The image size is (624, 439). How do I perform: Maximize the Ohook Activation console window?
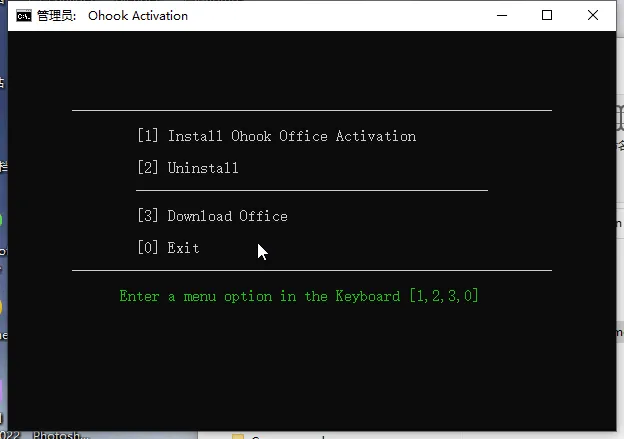coord(547,16)
